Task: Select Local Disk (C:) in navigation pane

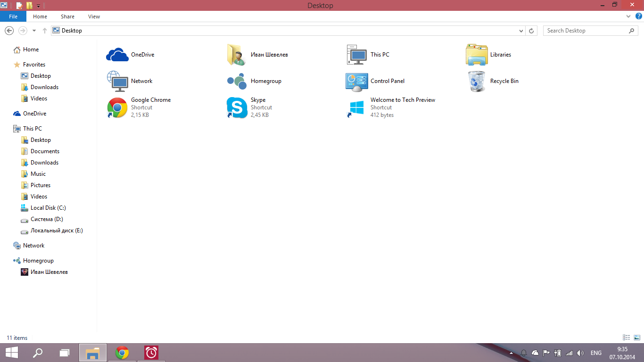Action: coord(48,208)
